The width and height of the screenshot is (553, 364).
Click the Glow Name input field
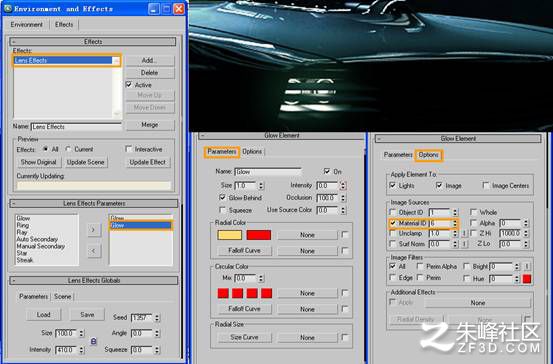tap(268, 172)
